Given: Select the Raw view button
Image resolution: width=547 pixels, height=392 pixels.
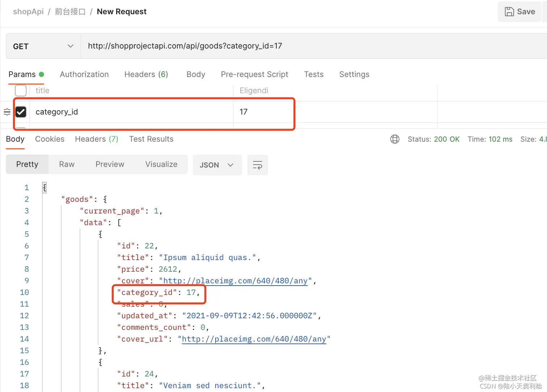Looking at the screenshot, I should pyautogui.click(x=67, y=165).
